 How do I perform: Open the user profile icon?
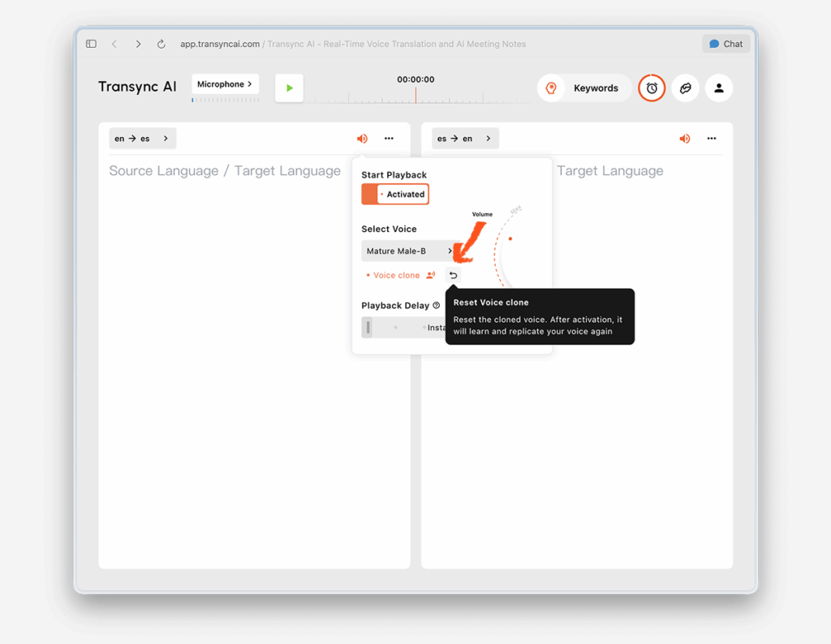[719, 88]
